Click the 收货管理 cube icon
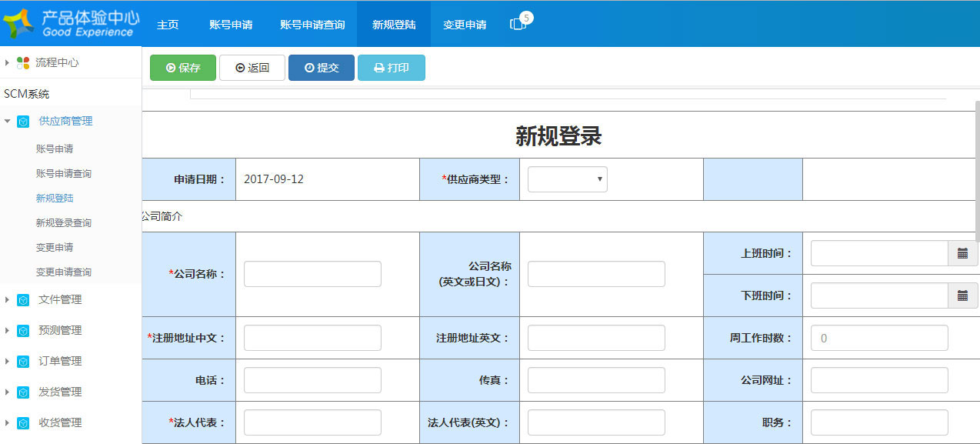The height and width of the screenshot is (444, 980). tap(23, 423)
